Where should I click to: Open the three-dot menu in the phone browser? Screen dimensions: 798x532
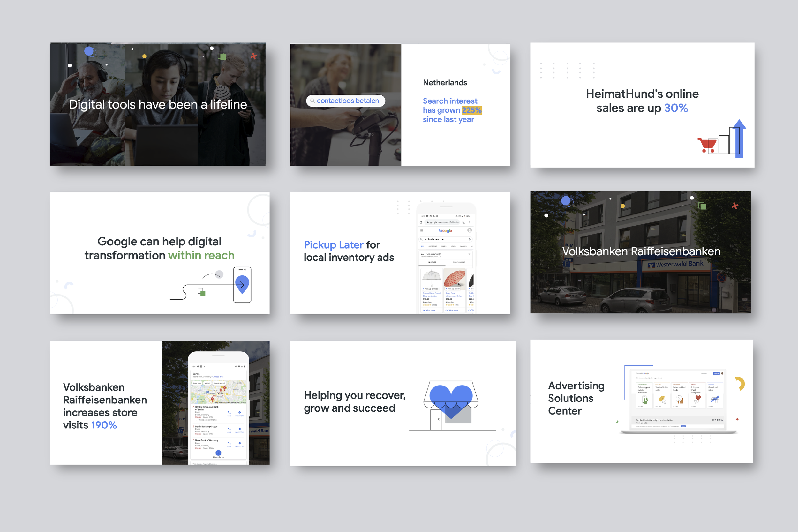point(470,222)
